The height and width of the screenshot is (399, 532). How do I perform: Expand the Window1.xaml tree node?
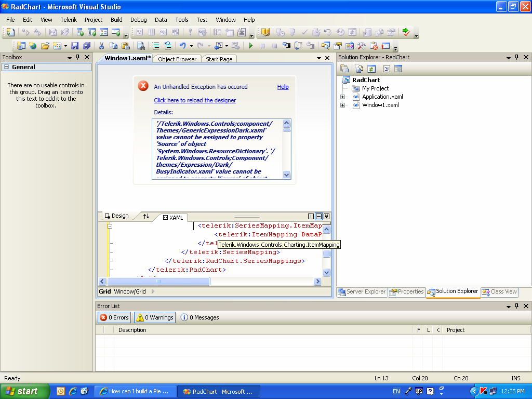click(343, 105)
